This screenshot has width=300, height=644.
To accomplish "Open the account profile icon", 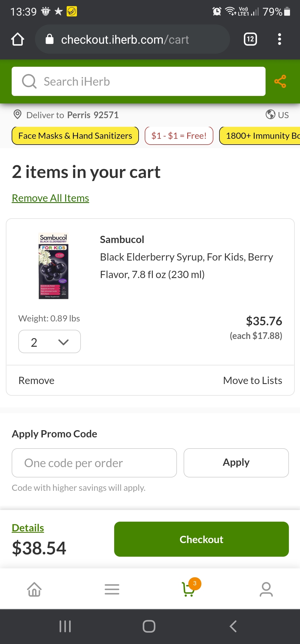I will coord(266,589).
